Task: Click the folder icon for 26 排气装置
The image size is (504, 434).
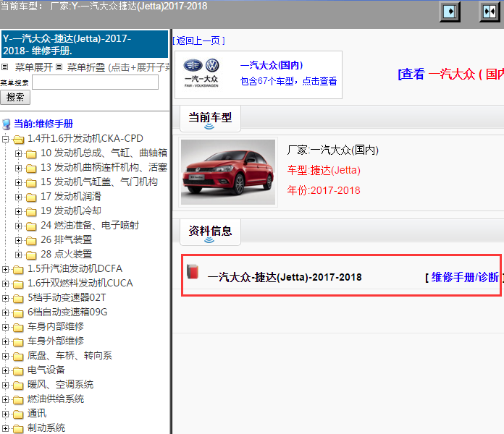Action: point(31,241)
